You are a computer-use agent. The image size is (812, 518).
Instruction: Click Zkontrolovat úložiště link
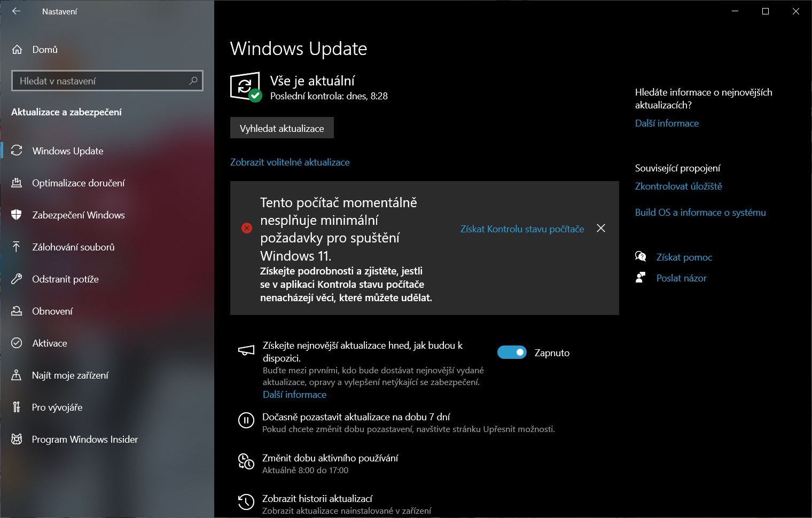pos(678,186)
